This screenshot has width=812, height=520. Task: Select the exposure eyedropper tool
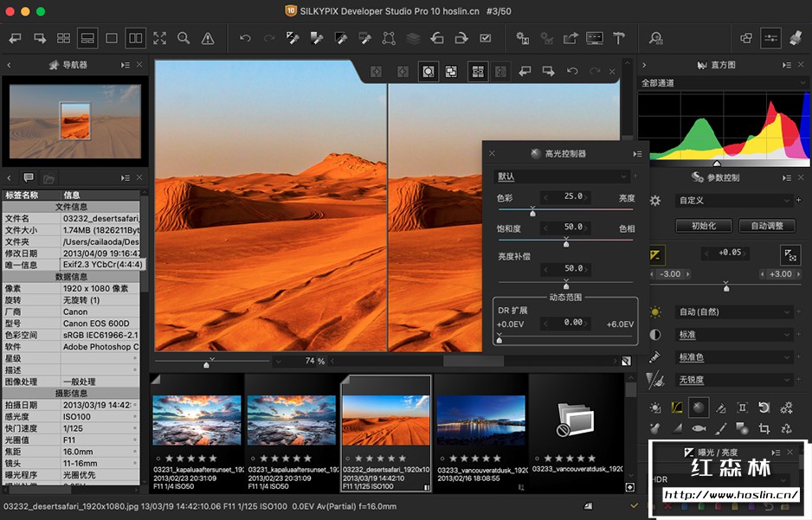[x=293, y=38]
